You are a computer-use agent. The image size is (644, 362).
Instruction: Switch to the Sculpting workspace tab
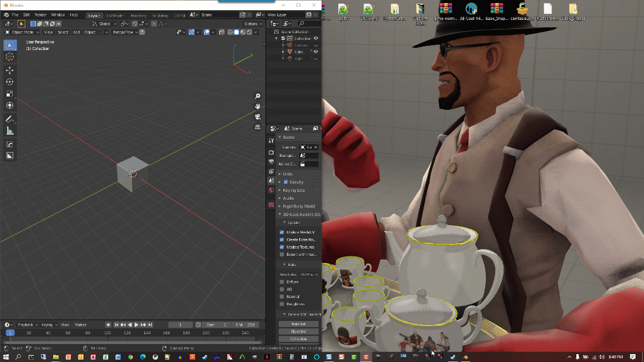pyautogui.click(x=160, y=16)
